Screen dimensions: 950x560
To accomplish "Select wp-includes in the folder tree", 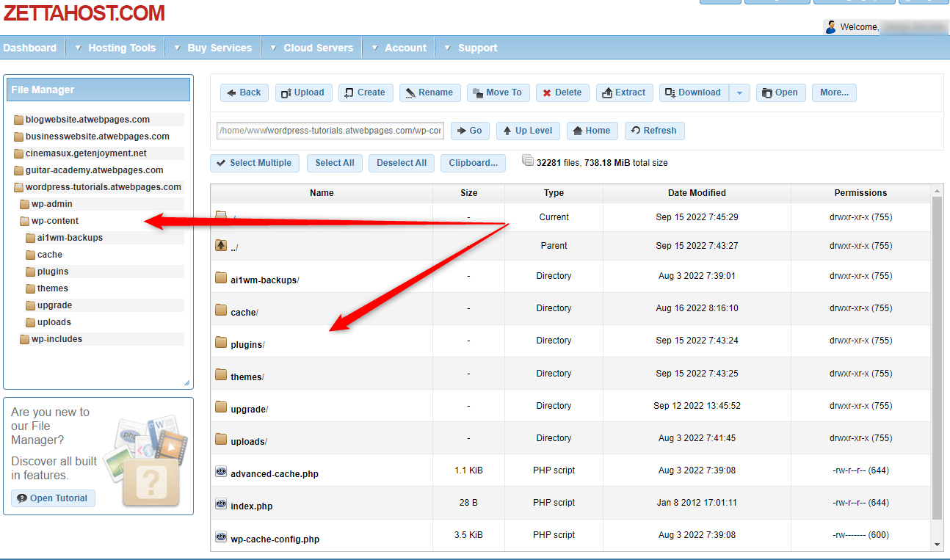I will [x=57, y=339].
